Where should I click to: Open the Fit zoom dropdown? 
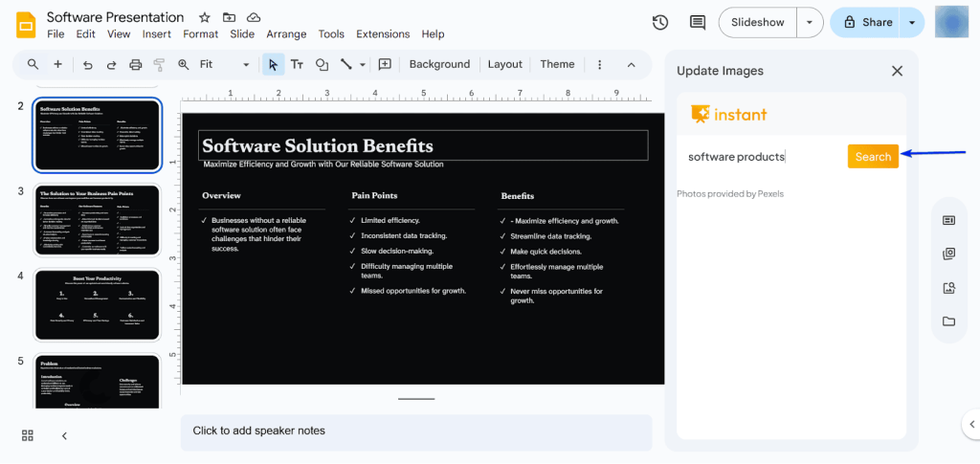tap(225, 65)
